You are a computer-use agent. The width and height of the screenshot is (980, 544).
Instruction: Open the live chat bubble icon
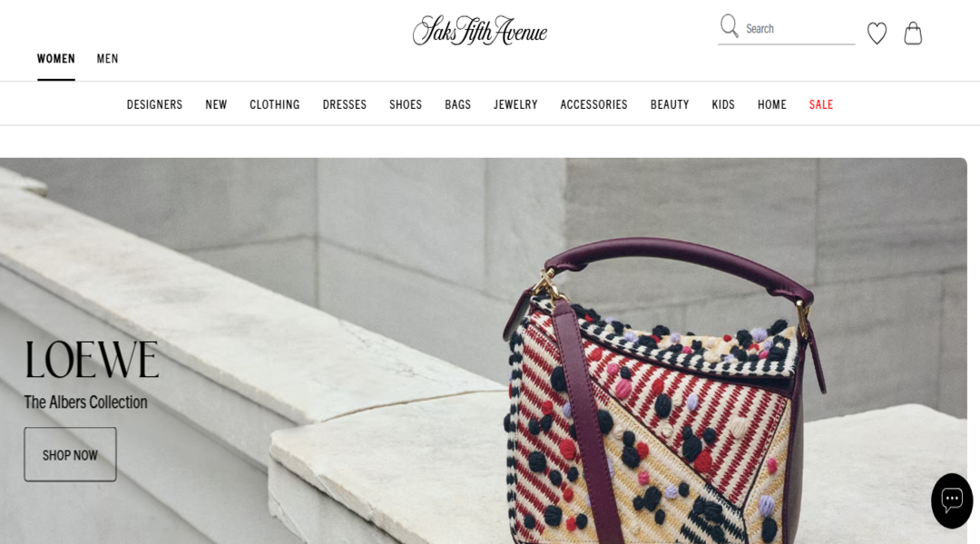click(952, 500)
